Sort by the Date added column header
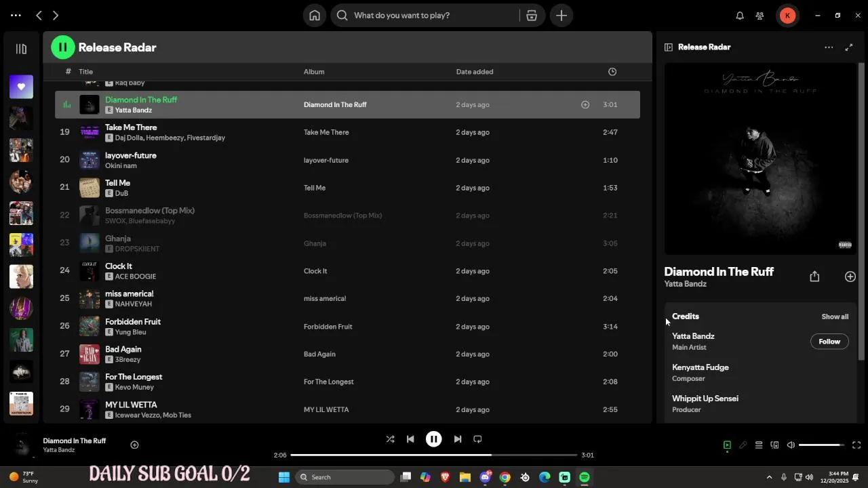 point(475,72)
